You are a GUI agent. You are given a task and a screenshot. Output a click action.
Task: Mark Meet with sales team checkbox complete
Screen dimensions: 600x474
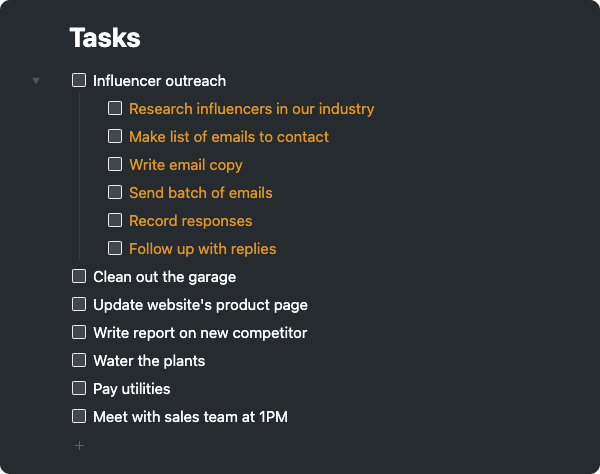point(79,416)
